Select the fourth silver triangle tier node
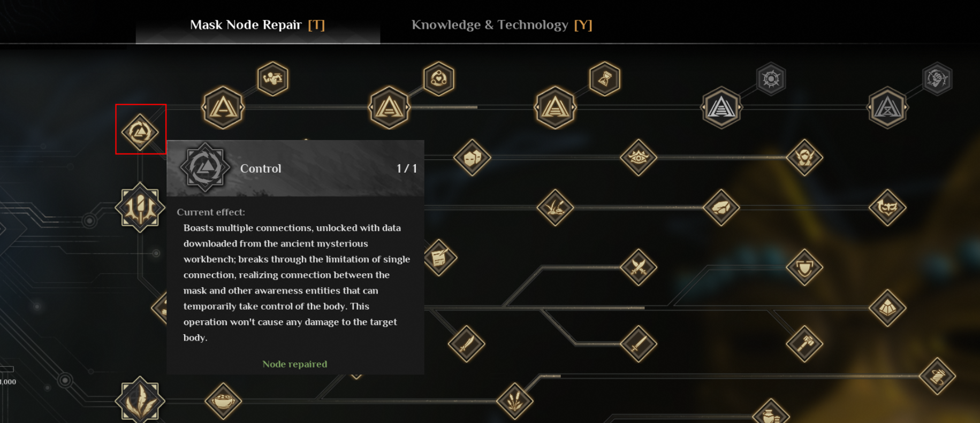Image resolution: width=980 pixels, height=423 pixels. [721, 107]
